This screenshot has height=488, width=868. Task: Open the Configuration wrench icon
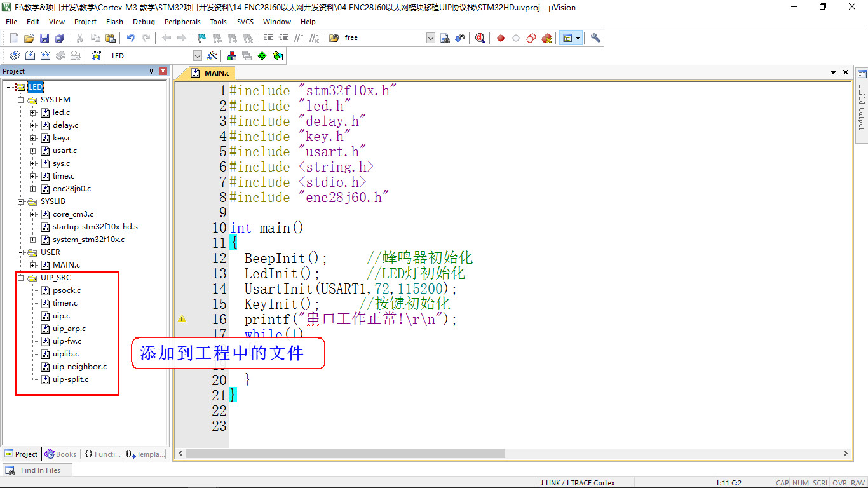point(595,38)
